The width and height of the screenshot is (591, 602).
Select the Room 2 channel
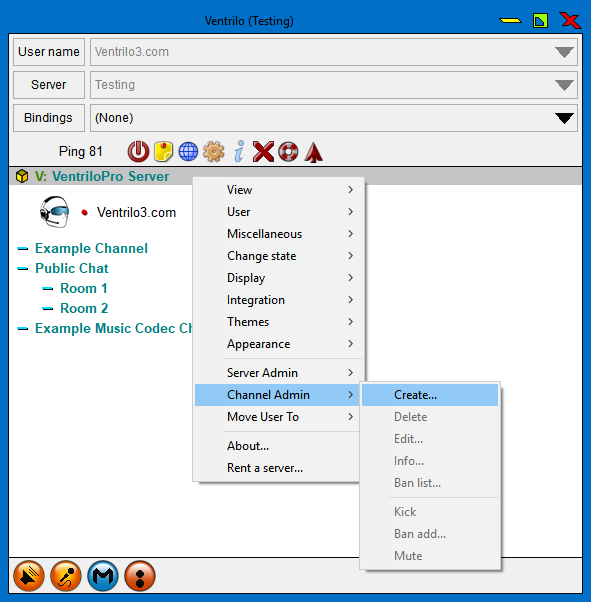[x=84, y=308]
